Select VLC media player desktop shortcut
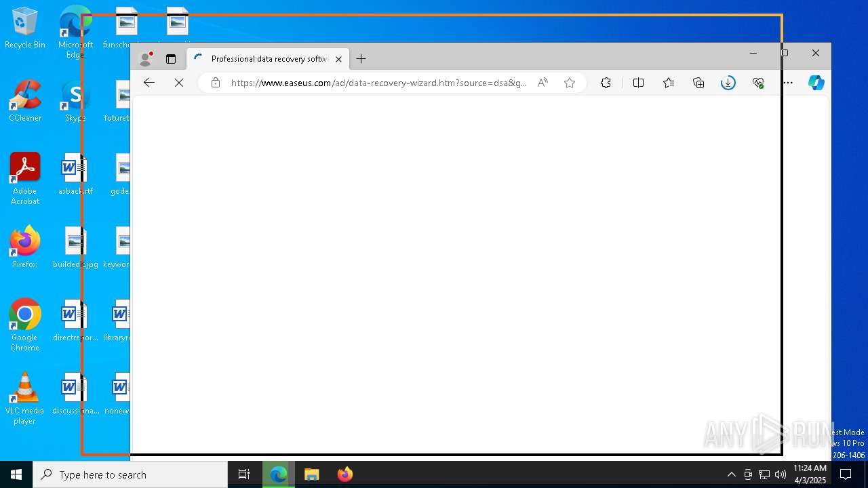 point(25,399)
